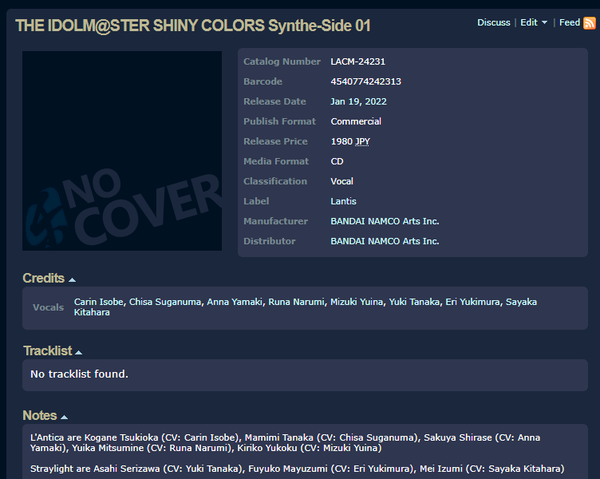
Task: Open vocalist Eri Yukimura's page
Action: coord(473,302)
